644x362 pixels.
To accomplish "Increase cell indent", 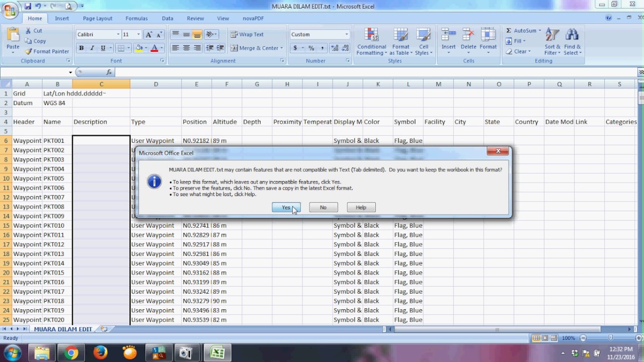I will tap(220, 48).
